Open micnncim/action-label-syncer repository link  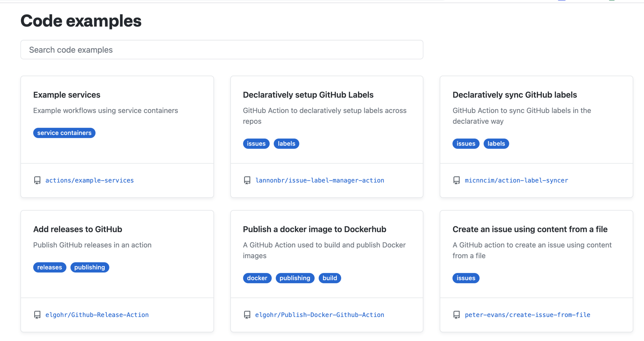tap(516, 180)
